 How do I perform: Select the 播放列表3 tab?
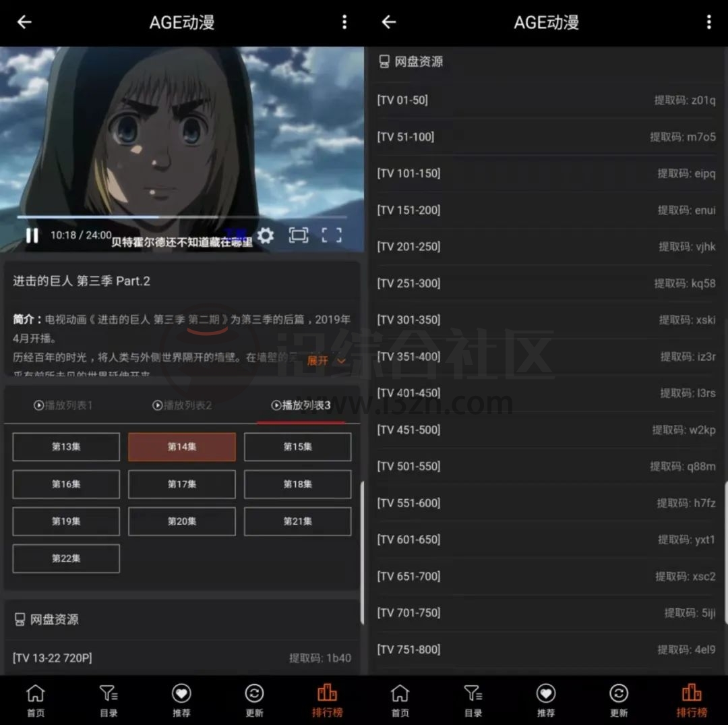tap(301, 405)
